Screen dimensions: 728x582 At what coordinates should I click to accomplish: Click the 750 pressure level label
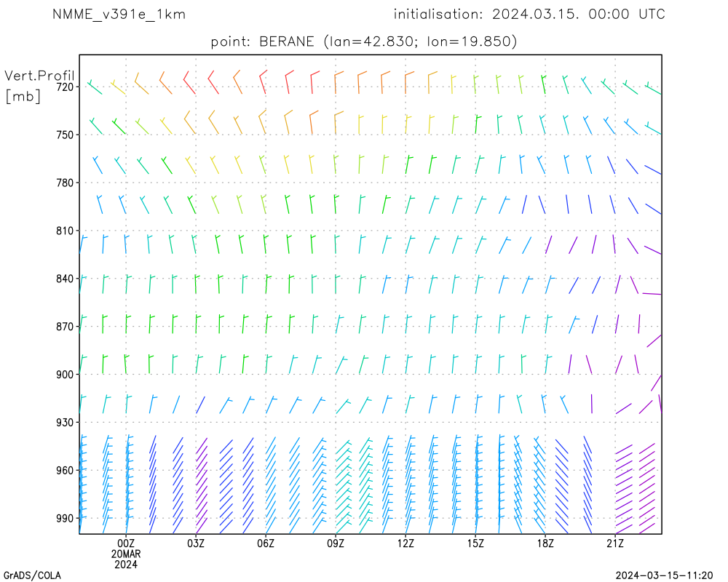(x=65, y=135)
